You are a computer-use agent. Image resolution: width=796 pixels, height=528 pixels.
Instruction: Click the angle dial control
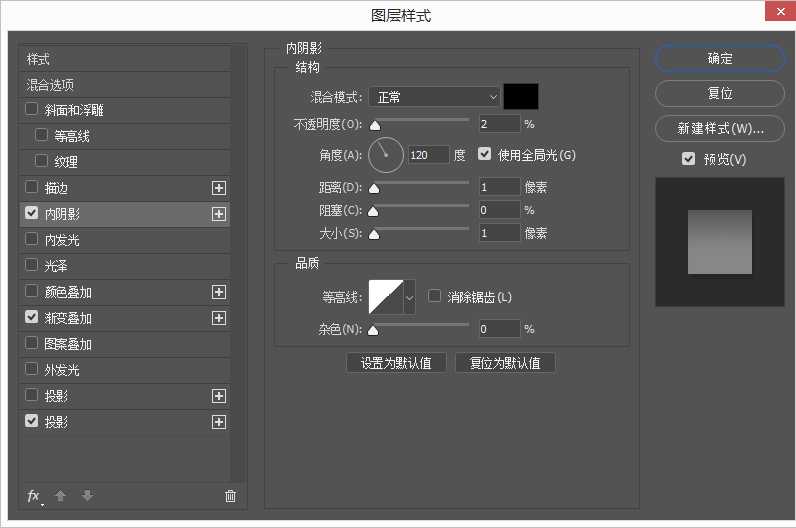point(386,154)
